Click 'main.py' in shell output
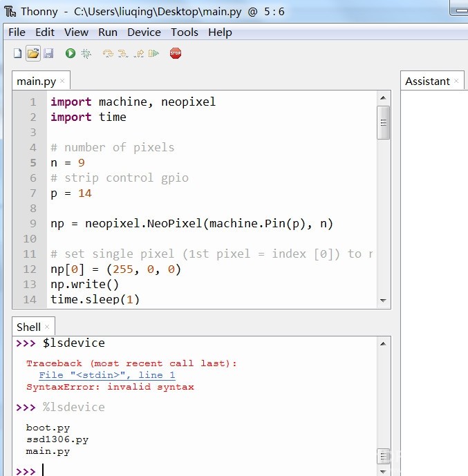This screenshot has height=476, width=468. point(48,451)
